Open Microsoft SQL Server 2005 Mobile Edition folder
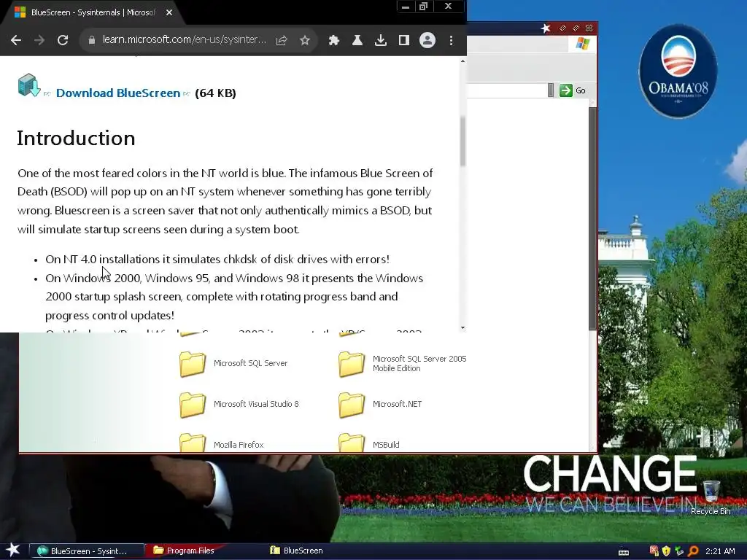The width and height of the screenshot is (747, 560). 403,363
